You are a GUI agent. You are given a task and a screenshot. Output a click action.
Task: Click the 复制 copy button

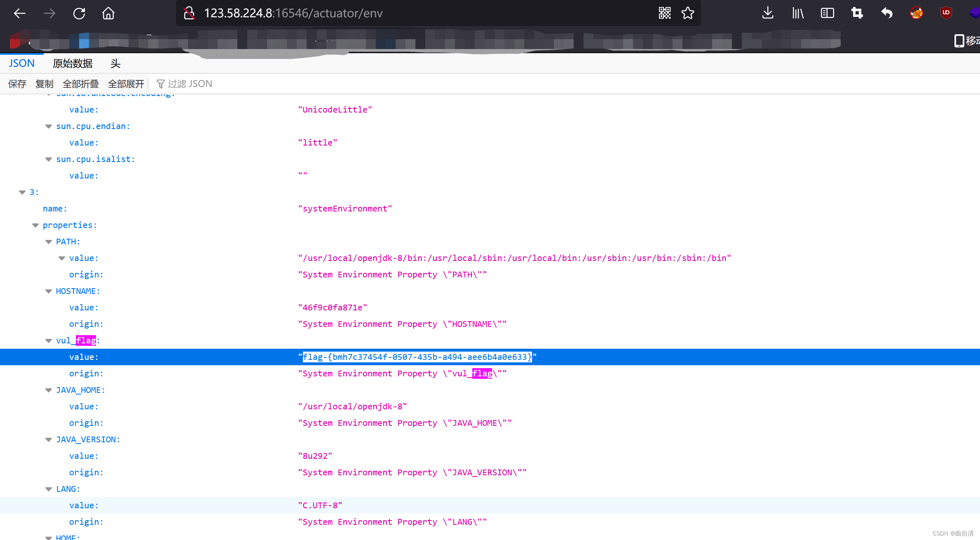(45, 84)
